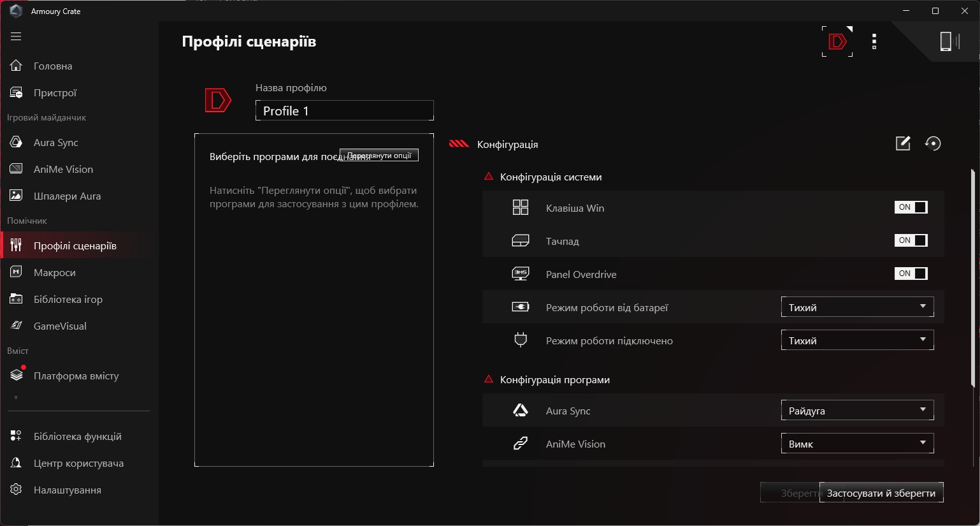The width and height of the screenshot is (980, 526).
Task: Click the edit configuration pencil icon
Action: (x=903, y=143)
